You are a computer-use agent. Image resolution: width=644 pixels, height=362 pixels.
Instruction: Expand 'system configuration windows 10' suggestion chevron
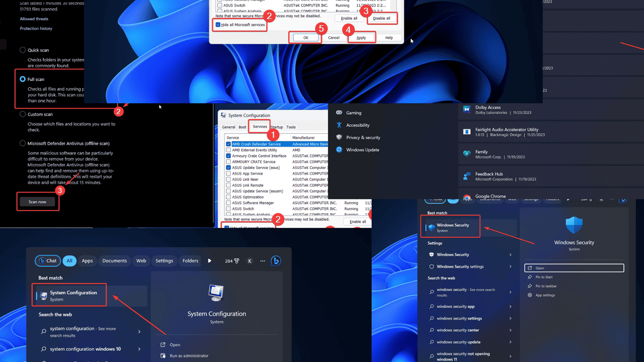pyautogui.click(x=139, y=349)
